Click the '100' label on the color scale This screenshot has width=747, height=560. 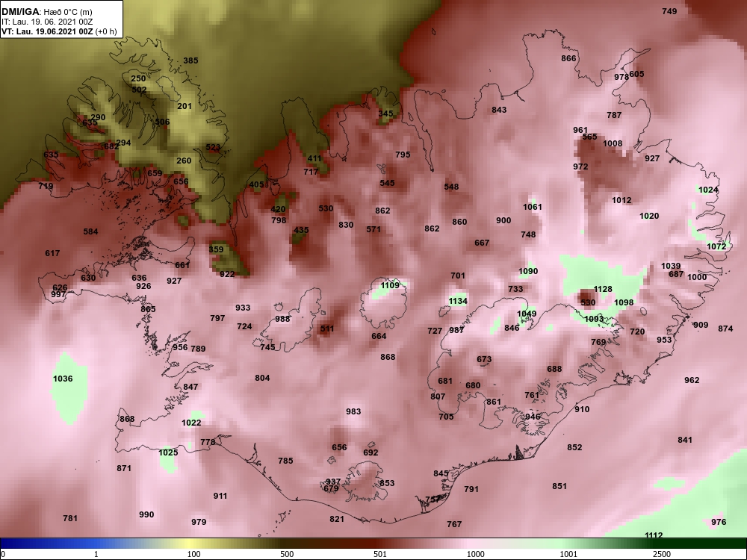click(x=193, y=554)
